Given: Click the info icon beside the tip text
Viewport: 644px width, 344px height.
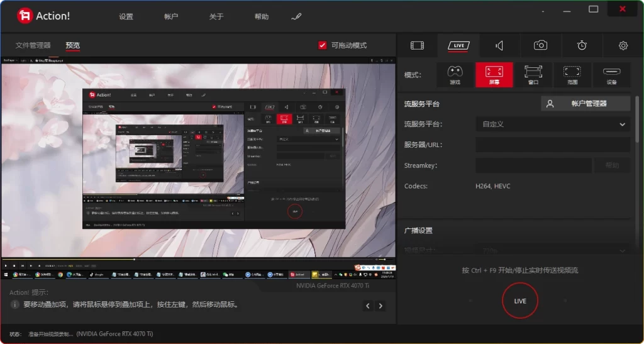Looking at the screenshot, I should 15,304.
